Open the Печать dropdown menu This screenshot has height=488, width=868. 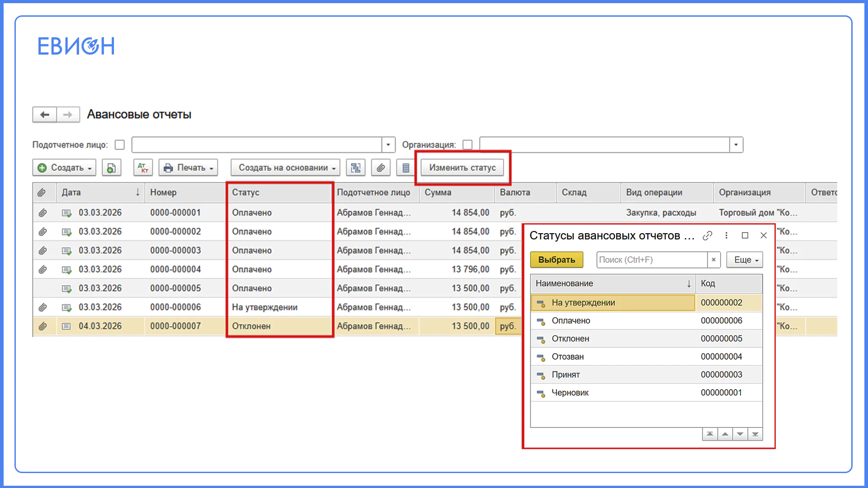click(x=188, y=168)
